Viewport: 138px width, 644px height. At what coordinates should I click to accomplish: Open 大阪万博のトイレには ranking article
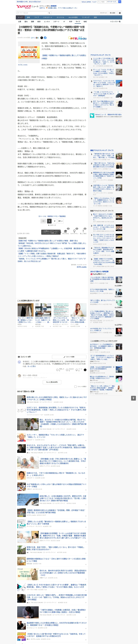tap(104, 188)
